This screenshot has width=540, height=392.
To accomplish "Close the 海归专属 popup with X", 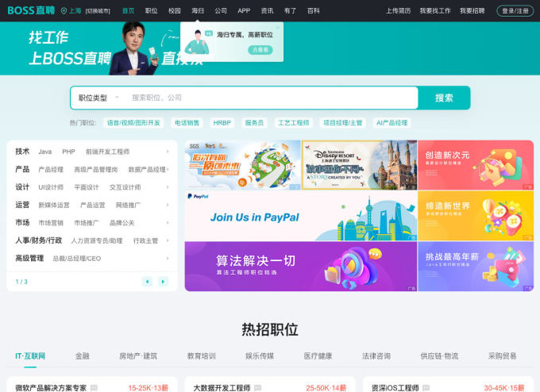I will pyautogui.click(x=277, y=27).
